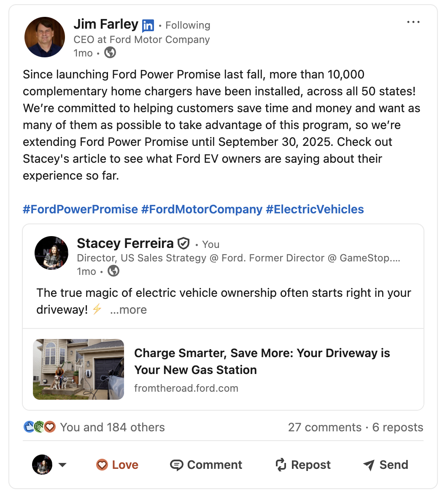Toggle the Love reaction button
This screenshot has width=448, height=495.
coord(117,465)
